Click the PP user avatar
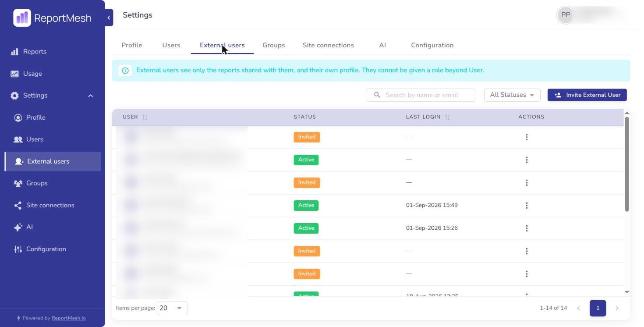644x327 pixels. tap(566, 15)
